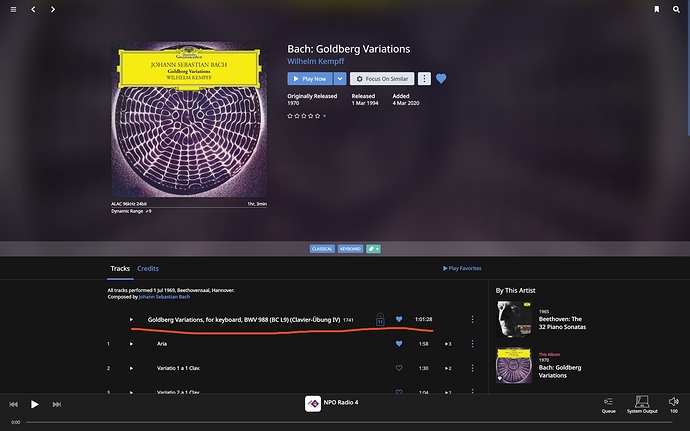Open the hamburger navigation menu
Image resolution: width=690 pixels, height=431 pixels.
[14, 9]
